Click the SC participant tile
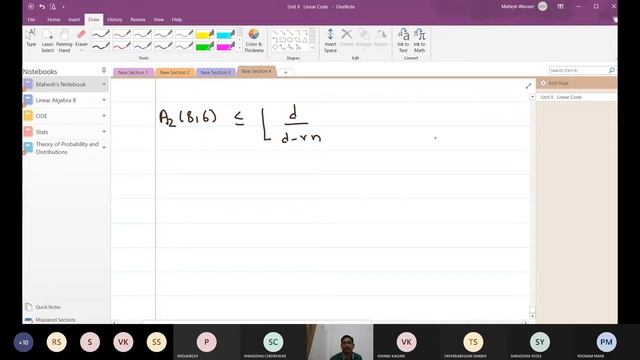 273,342
